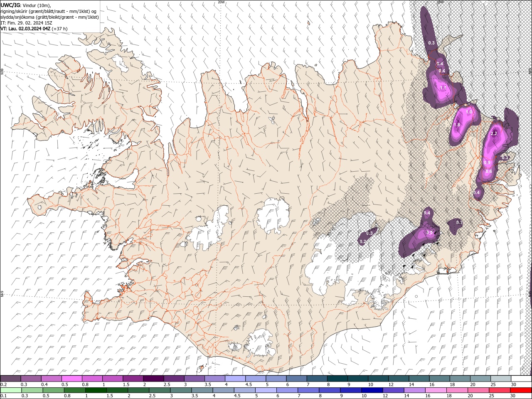Pick the pale grey 25–30 snow swatch
Screen dimensions: 532x399
pos(501,379)
